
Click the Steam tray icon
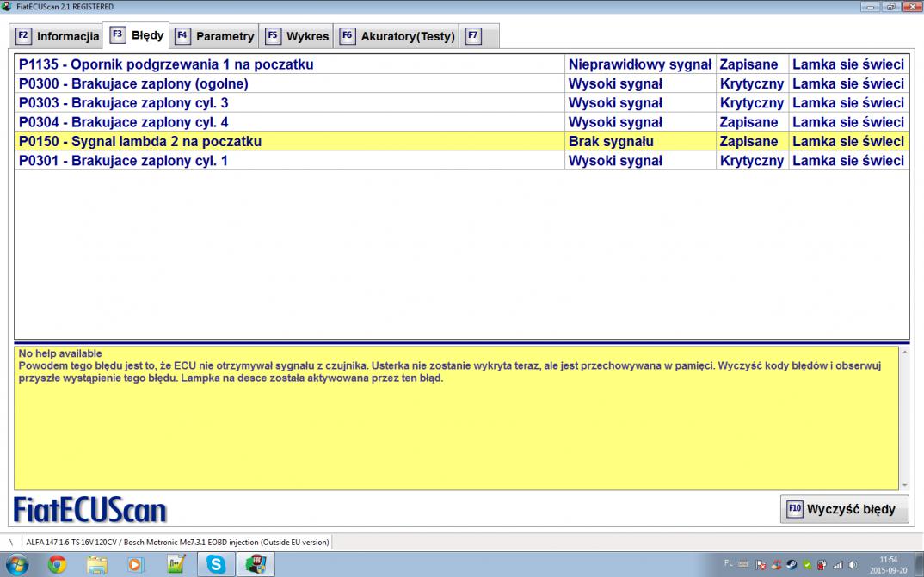pyautogui.click(x=792, y=565)
